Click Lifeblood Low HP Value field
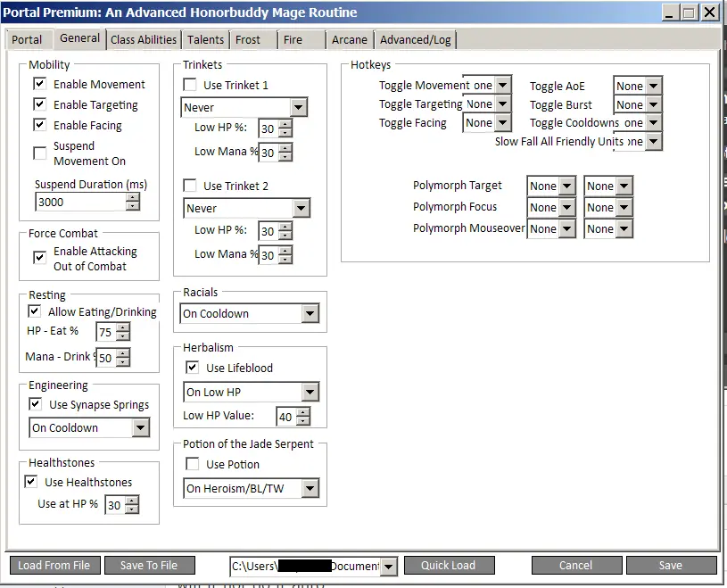This screenshot has height=588, width=727. point(286,417)
